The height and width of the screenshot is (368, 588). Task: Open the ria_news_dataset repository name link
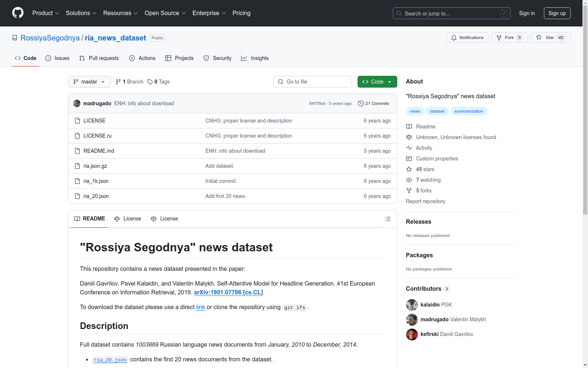tap(115, 38)
